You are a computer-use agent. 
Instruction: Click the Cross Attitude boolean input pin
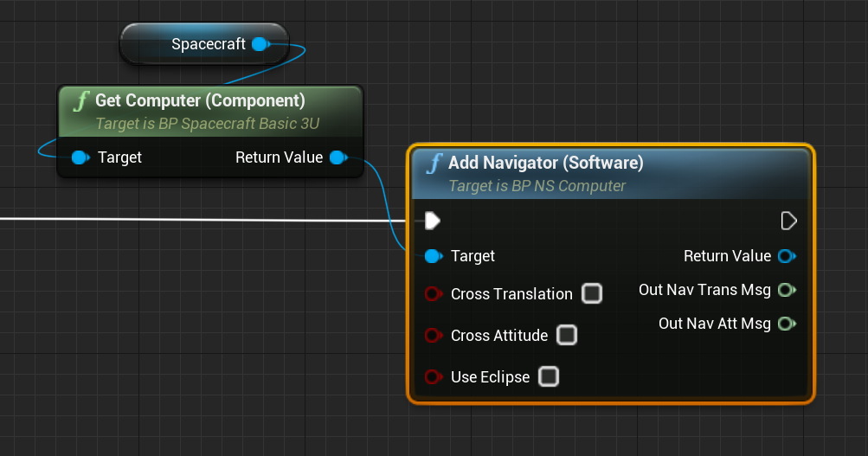click(x=433, y=336)
